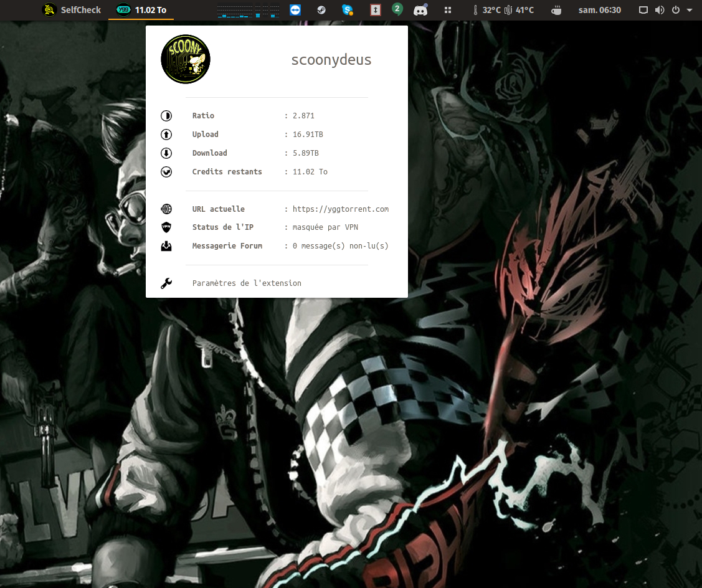Screen dimensions: 702x588
Task: Click the Scoony avatar image
Action: pyautogui.click(x=186, y=59)
